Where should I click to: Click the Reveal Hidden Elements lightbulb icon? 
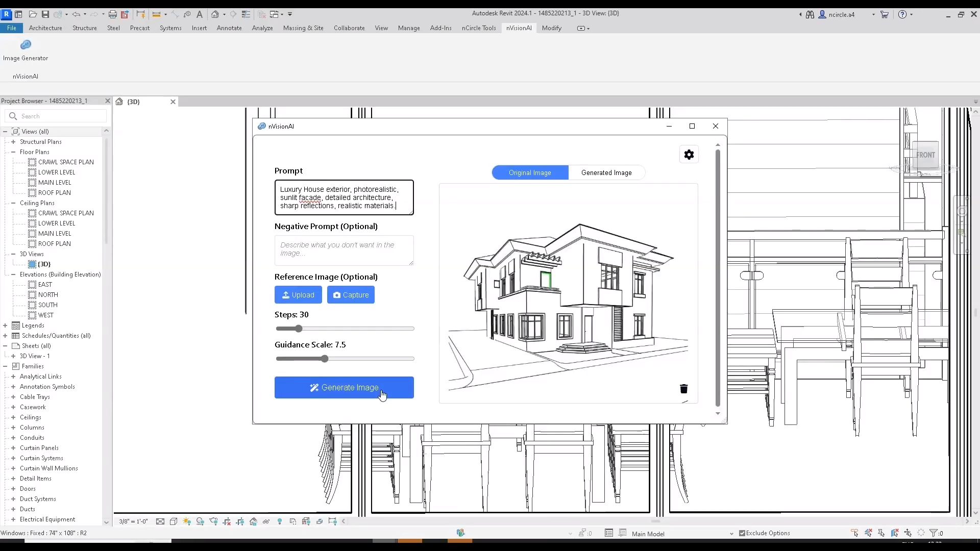point(280,521)
